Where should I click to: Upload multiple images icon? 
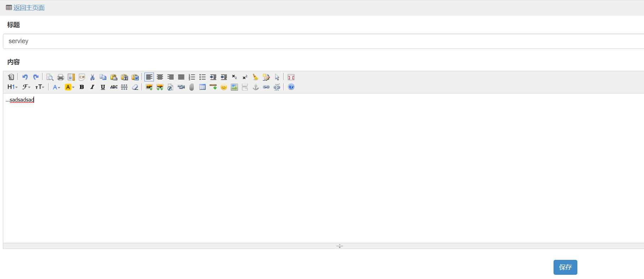(x=160, y=87)
